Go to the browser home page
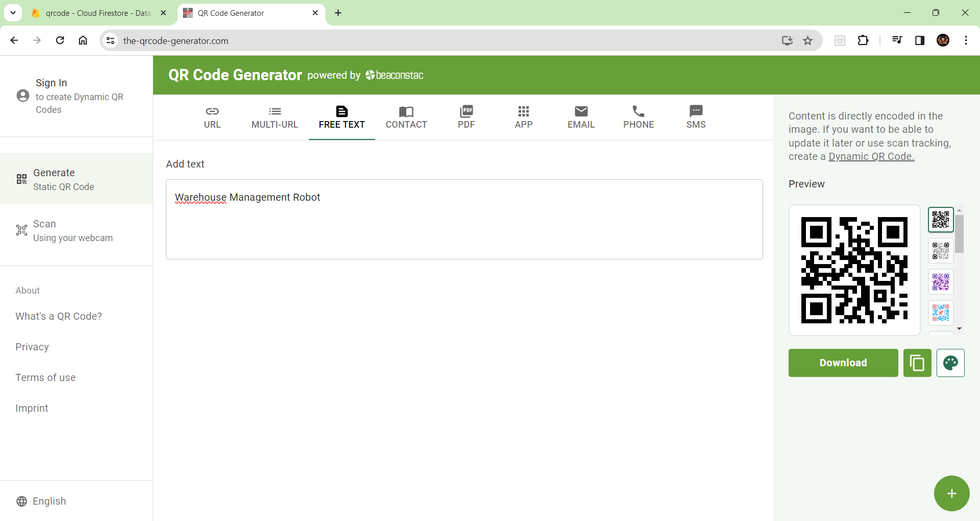The height and width of the screenshot is (521, 980). pyautogui.click(x=83, y=40)
